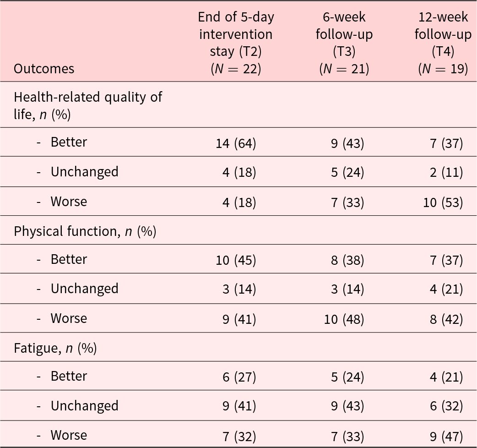Select the 14 (64) cell value

pos(236,143)
